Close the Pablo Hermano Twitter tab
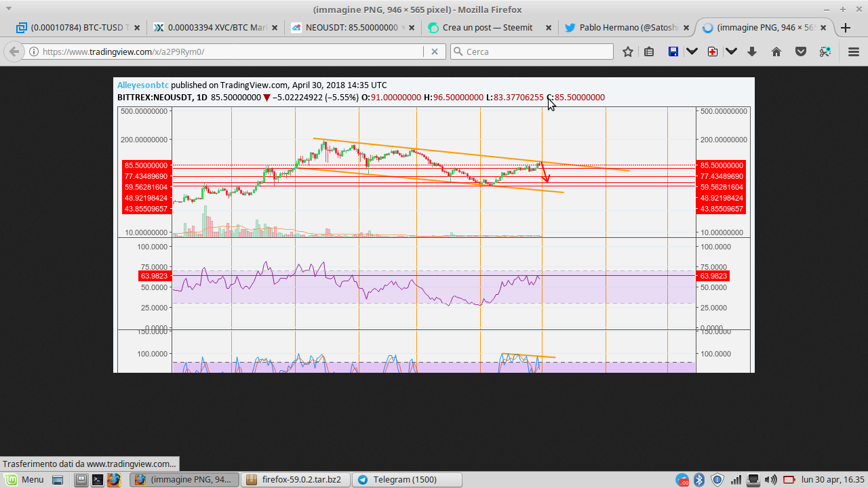This screenshot has width=868, height=488. [x=686, y=28]
